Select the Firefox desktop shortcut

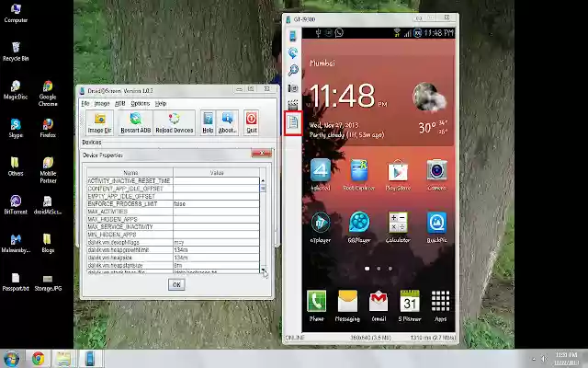tap(48, 129)
